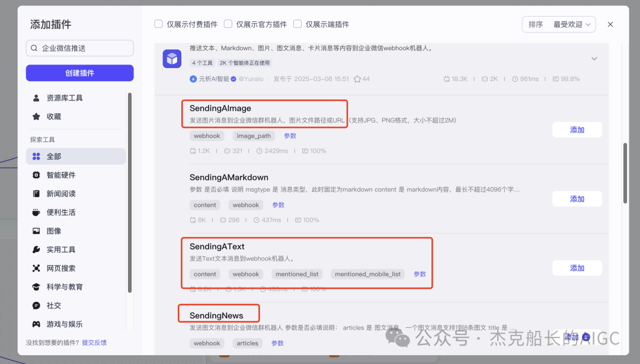The image size is (640, 364).
Task: Click the 2429ms clock icon under SendingAImage
Action: point(259,151)
